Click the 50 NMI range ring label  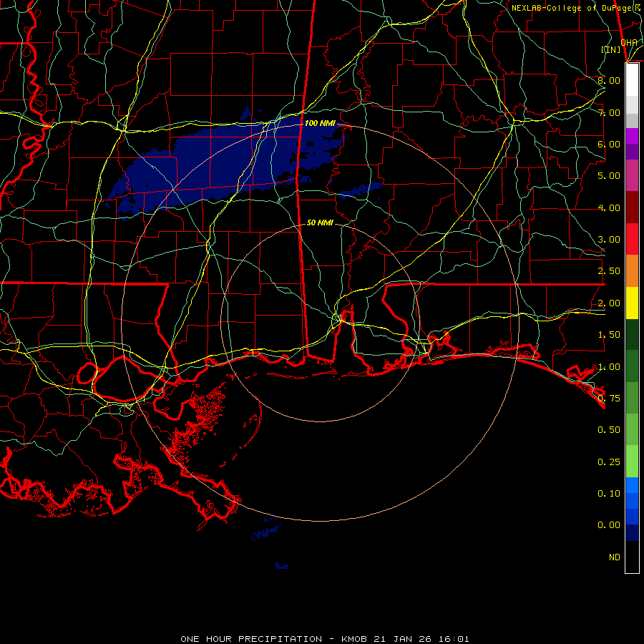tap(320, 223)
